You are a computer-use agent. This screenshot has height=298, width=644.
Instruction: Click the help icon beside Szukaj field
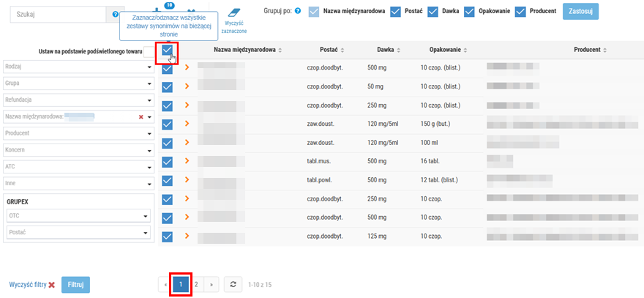116,14
